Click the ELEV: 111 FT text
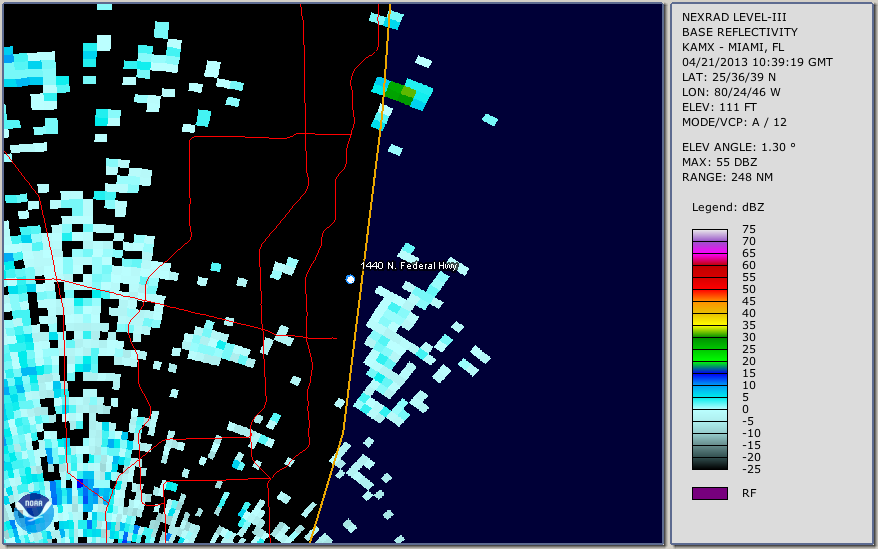This screenshot has width=878, height=549. 719,107
